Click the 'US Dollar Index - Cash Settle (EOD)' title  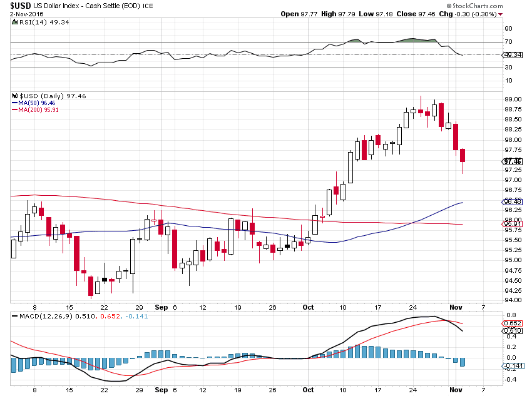[86, 6]
